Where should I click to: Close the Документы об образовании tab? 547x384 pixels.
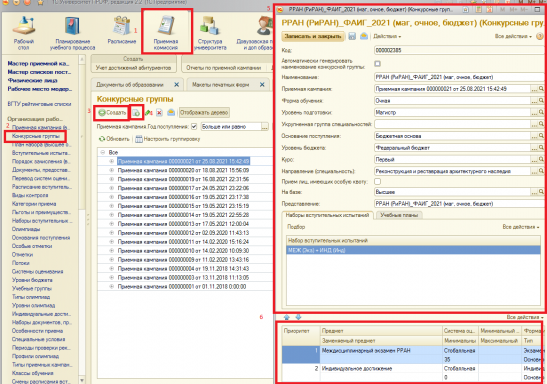click(177, 85)
